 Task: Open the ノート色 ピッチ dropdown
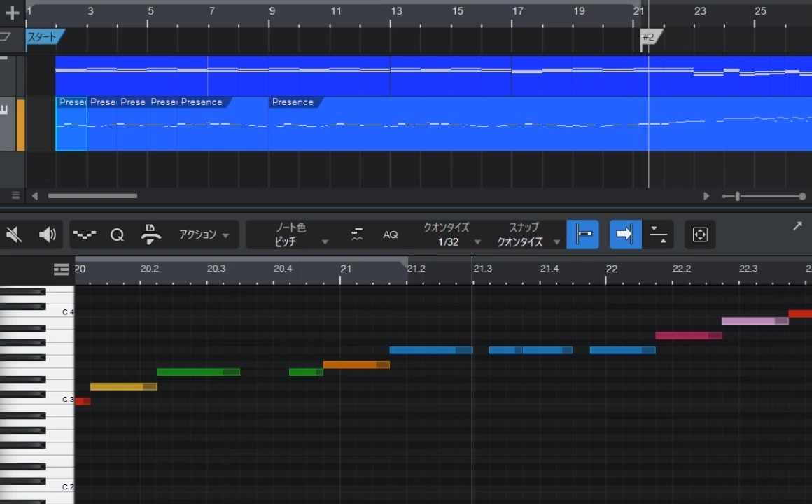[x=300, y=234]
